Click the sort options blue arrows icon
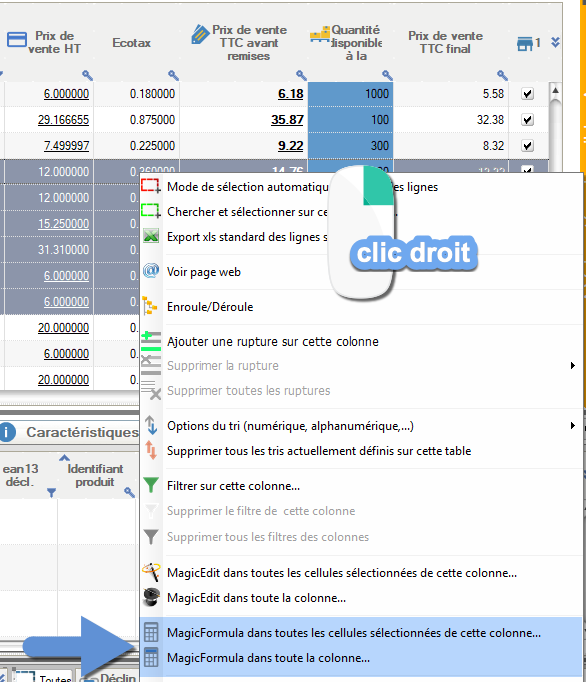 point(151,425)
